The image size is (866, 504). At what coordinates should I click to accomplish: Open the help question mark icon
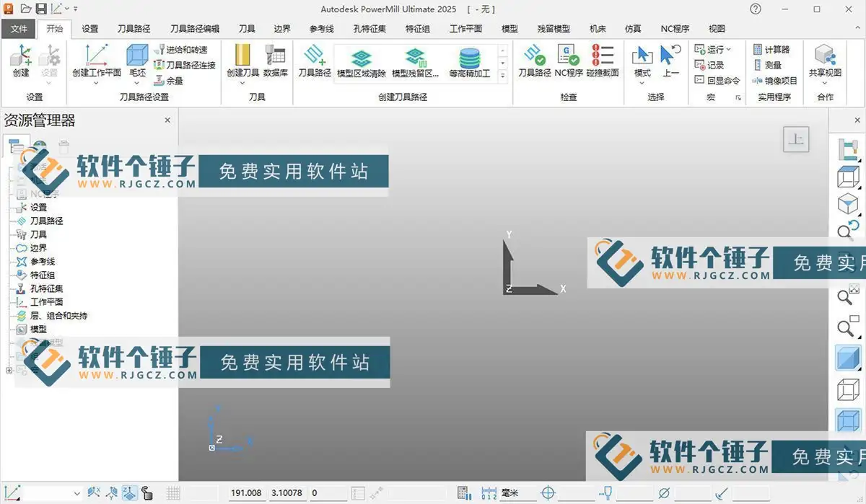coord(756,9)
